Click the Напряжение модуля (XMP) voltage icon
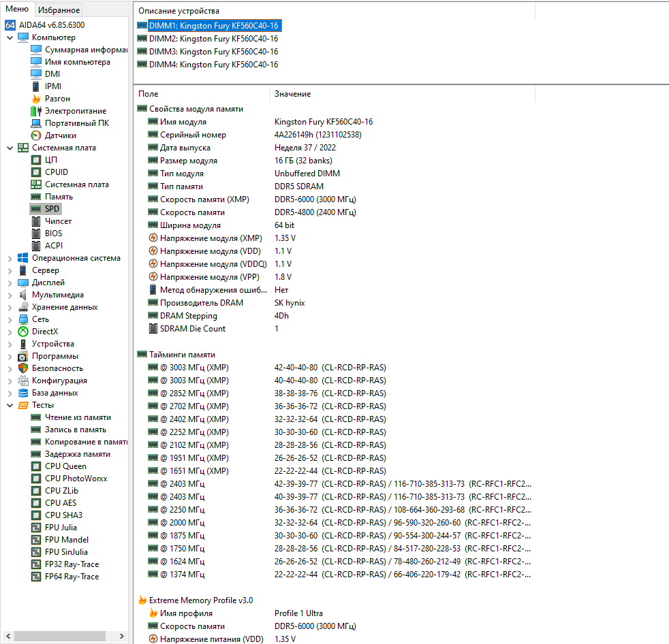Image resolution: width=669 pixels, height=644 pixels. 153,238
